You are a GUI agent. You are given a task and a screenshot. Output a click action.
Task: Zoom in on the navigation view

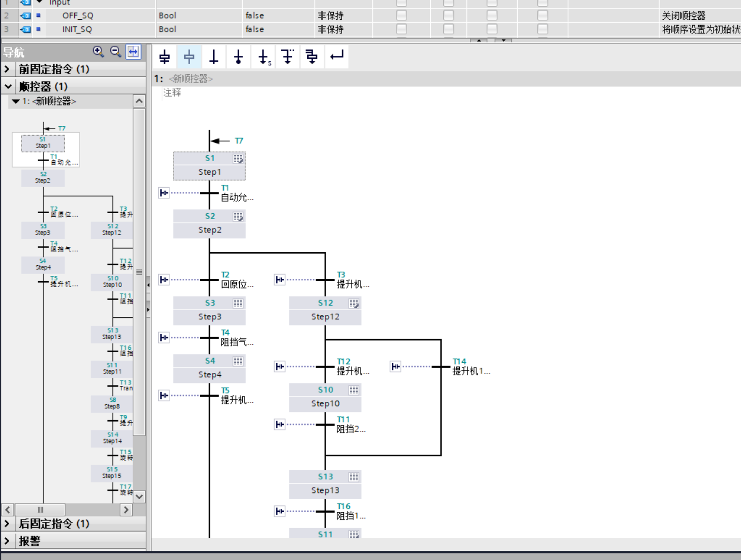tap(98, 52)
